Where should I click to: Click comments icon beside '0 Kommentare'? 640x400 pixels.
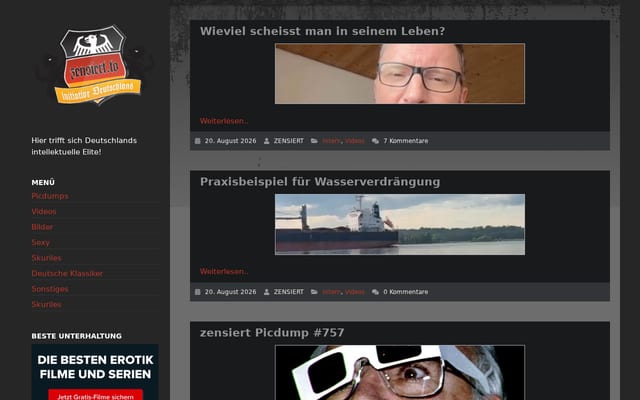coord(375,292)
